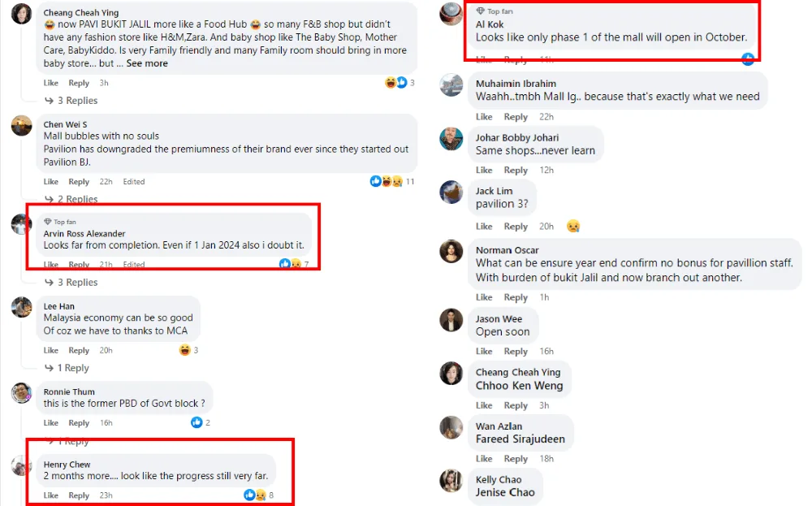Image resolution: width=812 pixels, height=506 pixels.
Task: Expand 3 Replies under Arvin Ross Alexander
Action: coord(77,283)
